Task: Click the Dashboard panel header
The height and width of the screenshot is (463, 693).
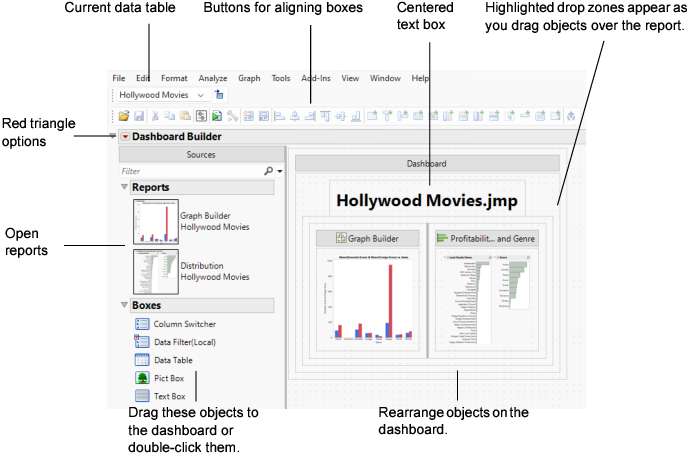Action: coord(427,163)
